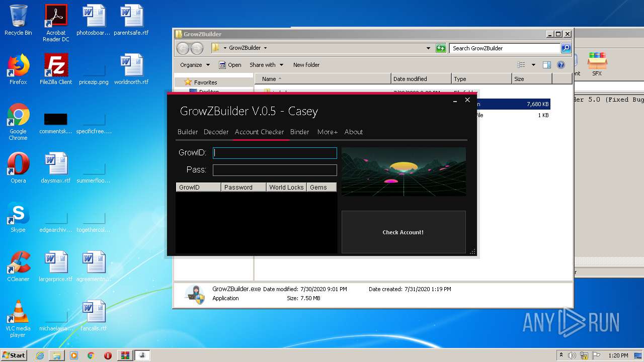The height and width of the screenshot is (362, 644).
Task: Open the Firefox desktop shortcut
Action: 18,69
